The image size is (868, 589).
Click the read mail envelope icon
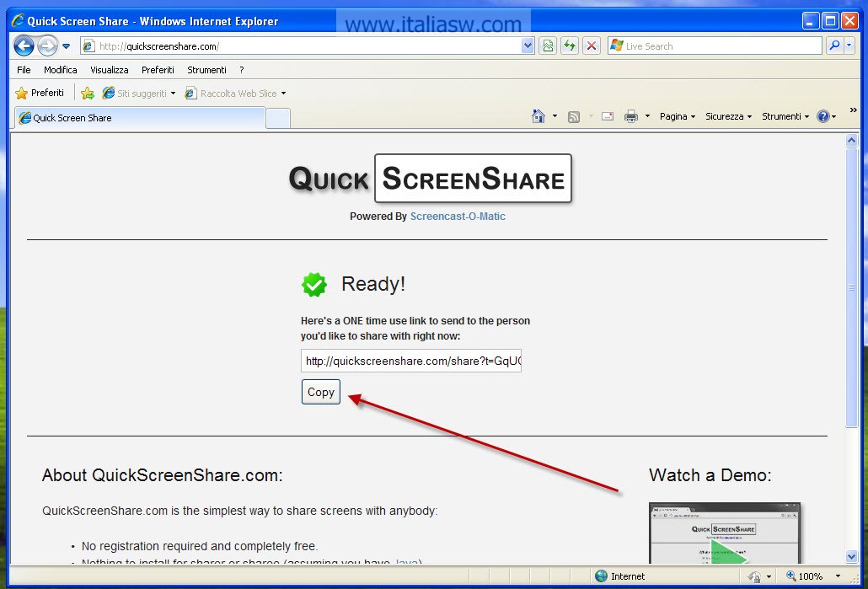click(x=608, y=116)
